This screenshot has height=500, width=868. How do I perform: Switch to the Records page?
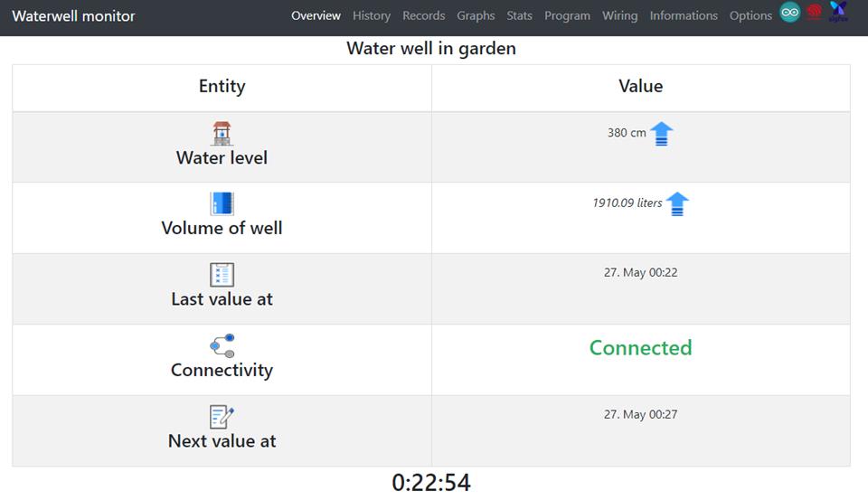click(x=424, y=15)
